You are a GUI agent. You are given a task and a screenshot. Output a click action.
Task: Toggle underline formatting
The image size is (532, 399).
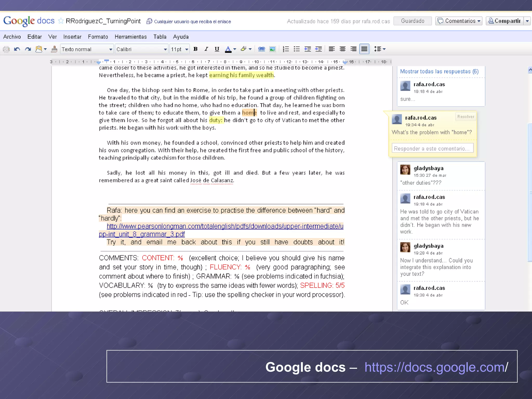click(x=217, y=49)
